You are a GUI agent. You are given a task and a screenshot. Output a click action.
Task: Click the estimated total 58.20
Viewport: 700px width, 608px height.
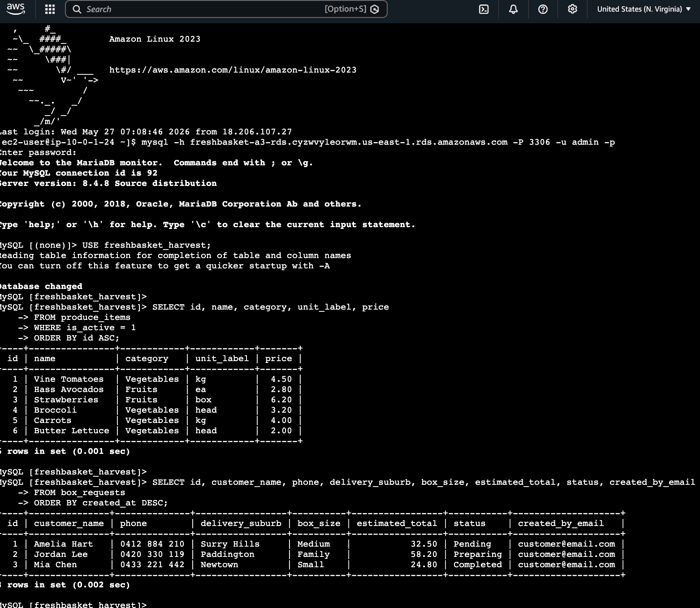point(423,554)
